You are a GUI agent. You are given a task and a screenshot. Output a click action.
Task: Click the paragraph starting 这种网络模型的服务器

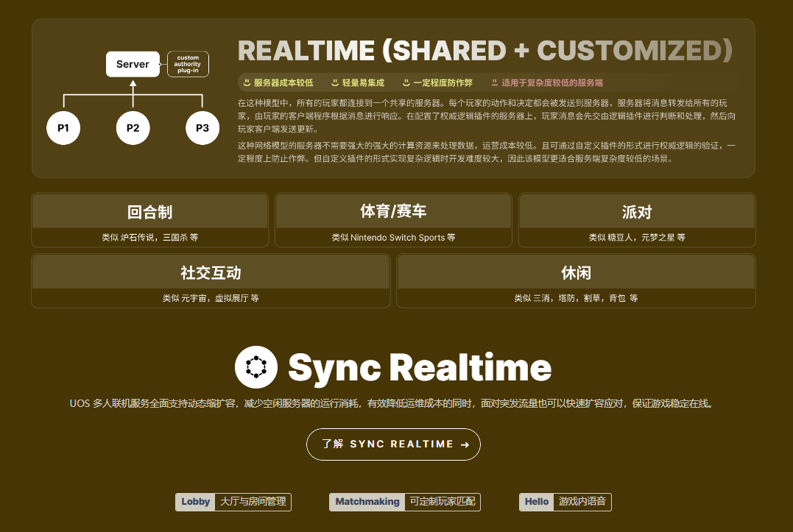[487, 152]
